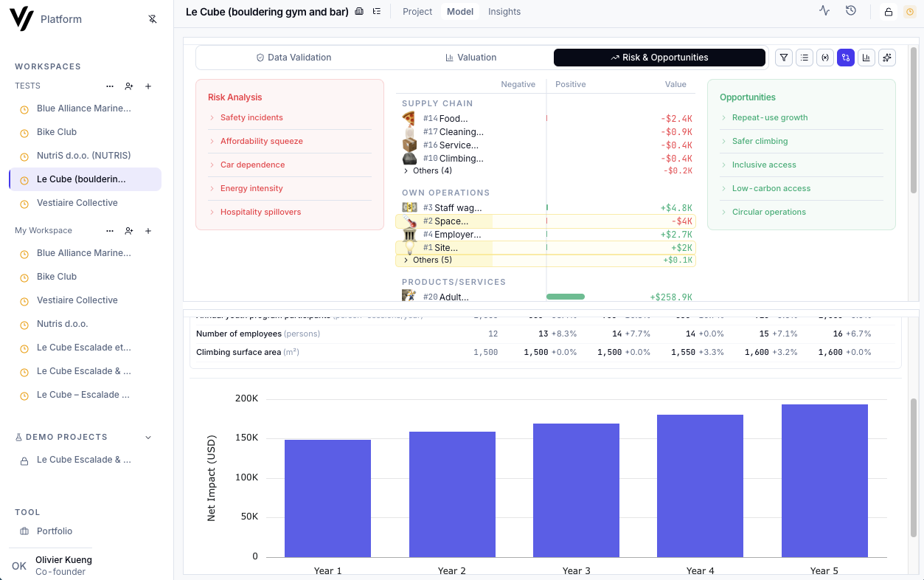Collapse the Demo Projects section chevron
This screenshot has height=580, width=924.
(x=148, y=436)
